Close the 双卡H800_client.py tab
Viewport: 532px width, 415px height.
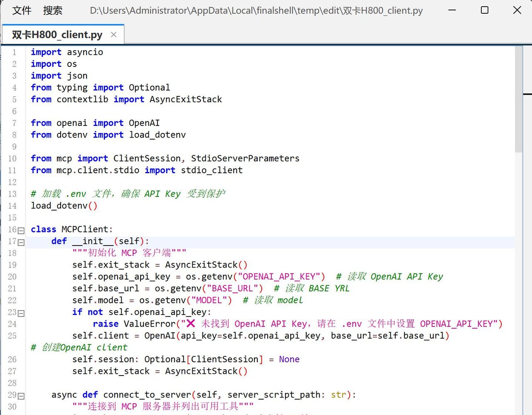pyautogui.click(x=113, y=35)
